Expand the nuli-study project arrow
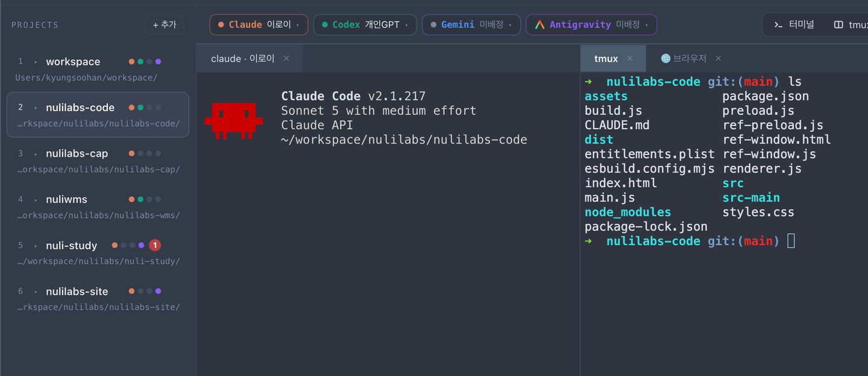 click(x=36, y=246)
